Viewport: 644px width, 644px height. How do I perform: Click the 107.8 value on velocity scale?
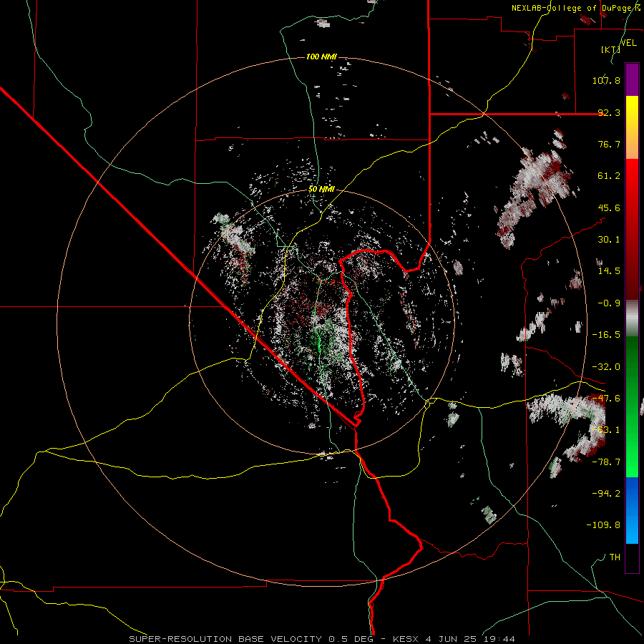(606, 80)
